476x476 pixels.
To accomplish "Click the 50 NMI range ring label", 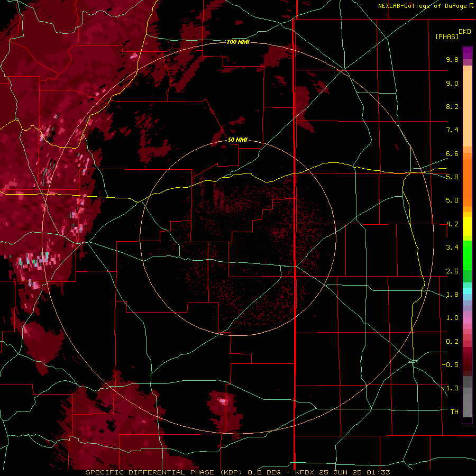I will pyautogui.click(x=237, y=140).
